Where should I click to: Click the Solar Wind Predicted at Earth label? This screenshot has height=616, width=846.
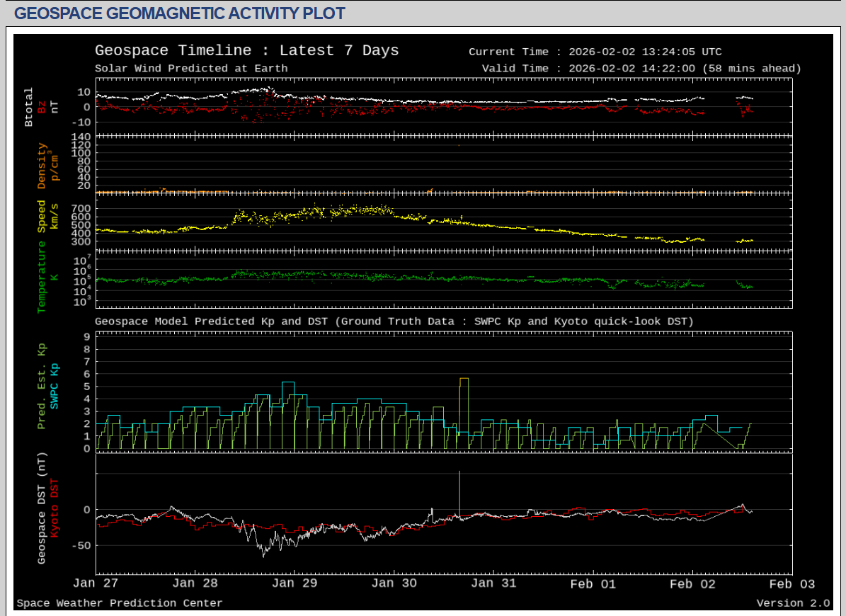[x=191, y=69]
